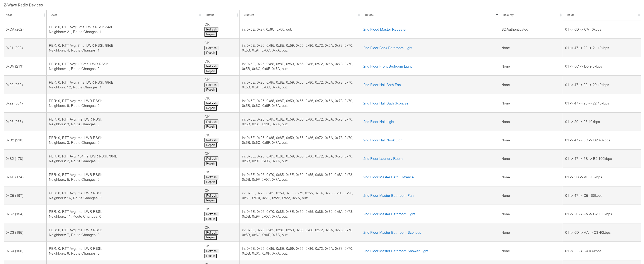The image size is (644, 264).
Task: Refresh node 0xC4 (196)
Action: (211, 251)
